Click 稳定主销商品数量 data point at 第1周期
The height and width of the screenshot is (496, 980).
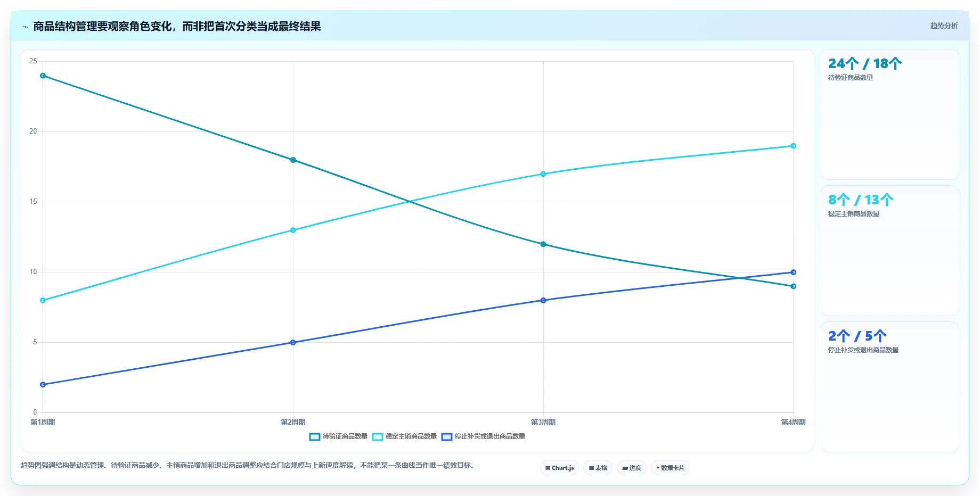click(x=43, y=301)
